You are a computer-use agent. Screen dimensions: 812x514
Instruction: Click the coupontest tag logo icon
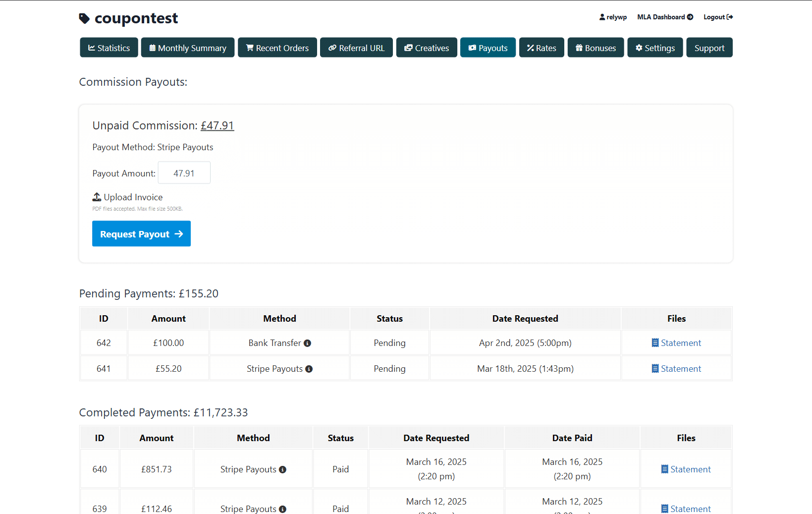pyautogui.click(x=84, y=18)
